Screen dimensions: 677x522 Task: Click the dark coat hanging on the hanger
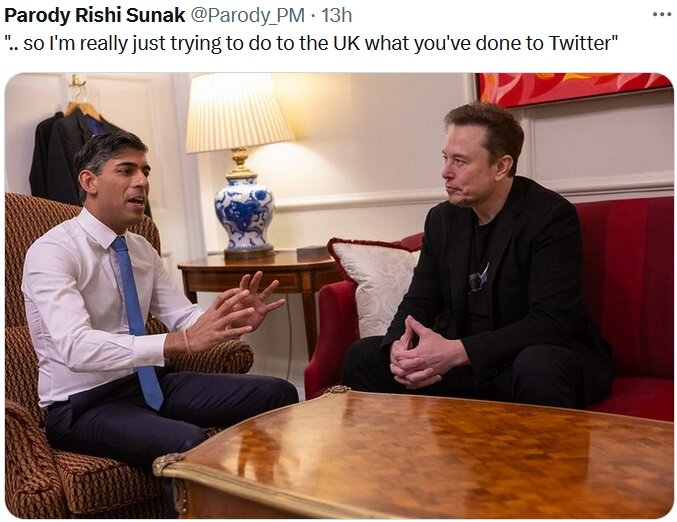[65, 155]
